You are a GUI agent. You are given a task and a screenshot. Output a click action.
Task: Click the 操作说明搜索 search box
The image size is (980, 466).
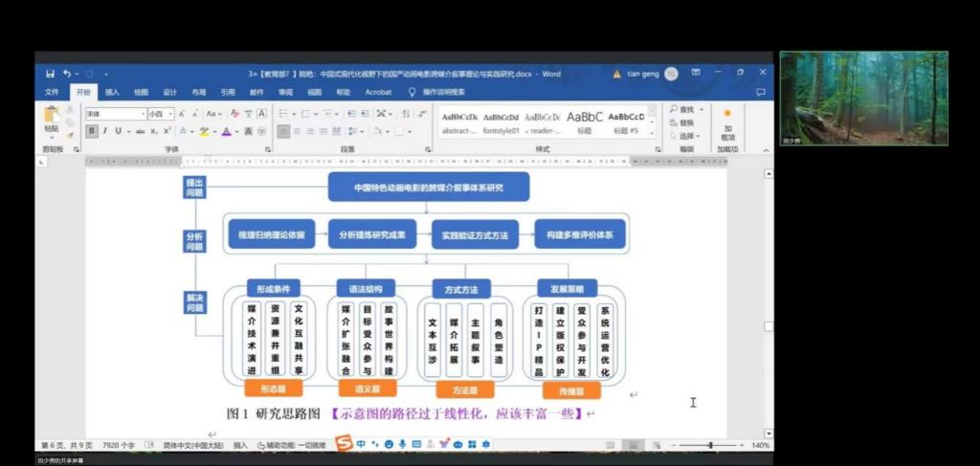click(443, 92)
